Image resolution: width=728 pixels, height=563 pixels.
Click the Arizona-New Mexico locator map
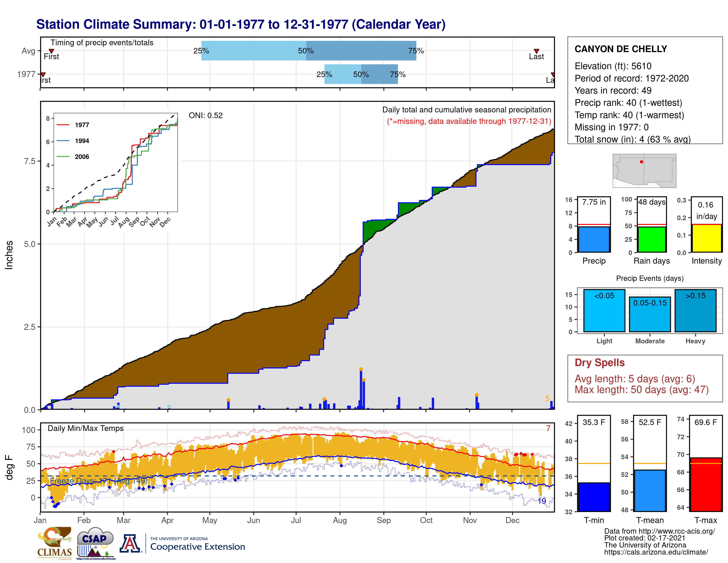pyautogui.click(x=644, y=171)
